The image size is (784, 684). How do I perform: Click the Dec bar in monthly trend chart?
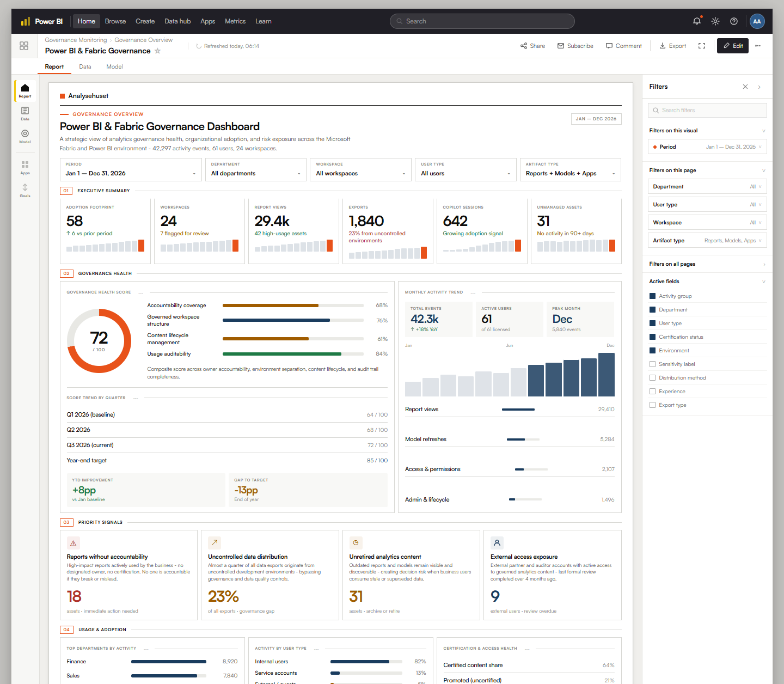pyautogui.click(x=607, y=375)
